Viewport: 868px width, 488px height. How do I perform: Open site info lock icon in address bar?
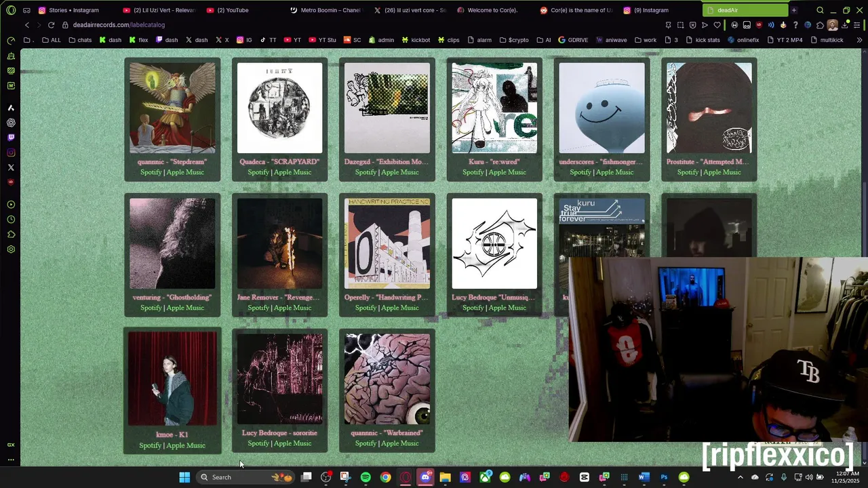[x=66, y=25]
